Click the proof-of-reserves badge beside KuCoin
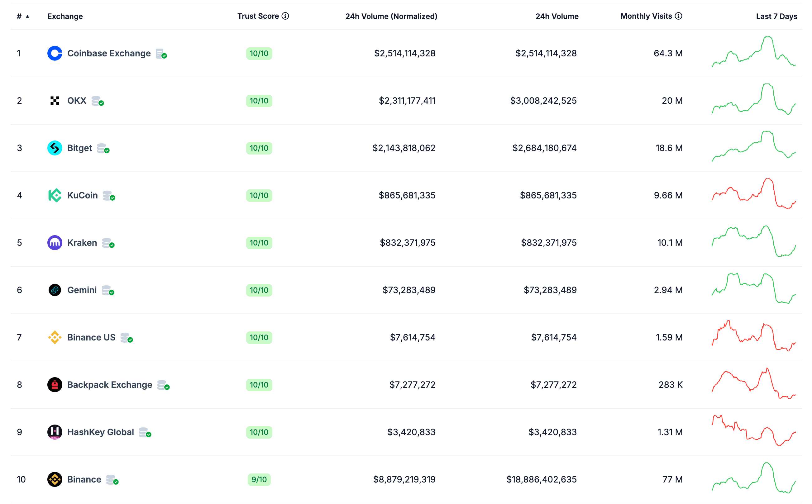 click(x=109, y=196)
